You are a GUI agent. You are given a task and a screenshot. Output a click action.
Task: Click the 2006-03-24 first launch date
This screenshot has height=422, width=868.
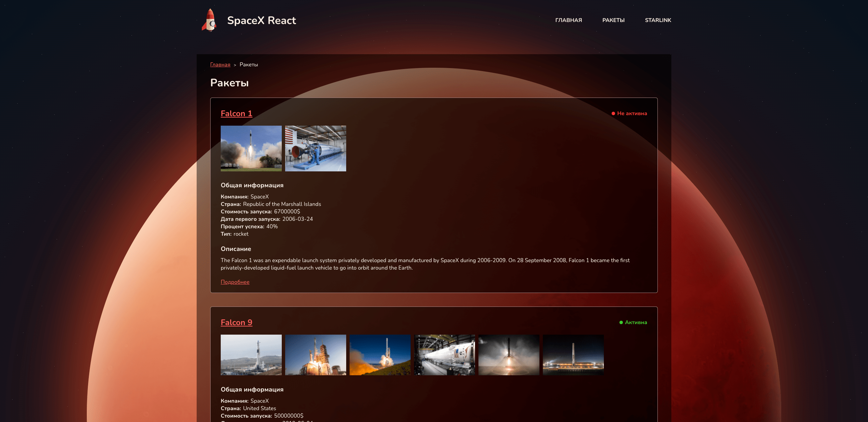pyautogui.click(x=298, y=219)
